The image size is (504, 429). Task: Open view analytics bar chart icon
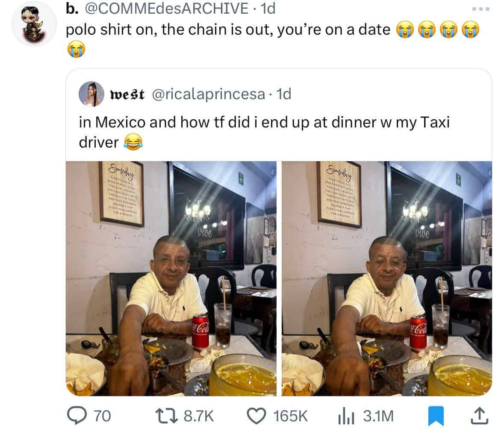click(347, 416)
